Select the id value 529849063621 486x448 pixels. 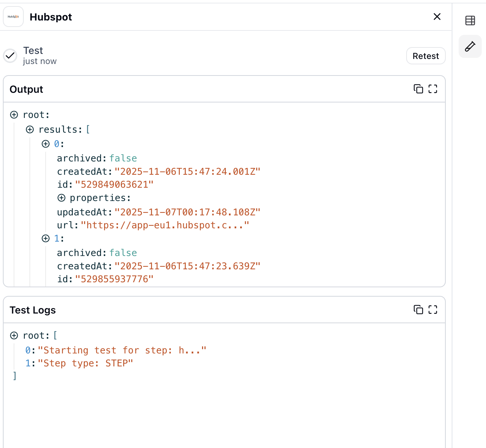(x=114, y=184)
